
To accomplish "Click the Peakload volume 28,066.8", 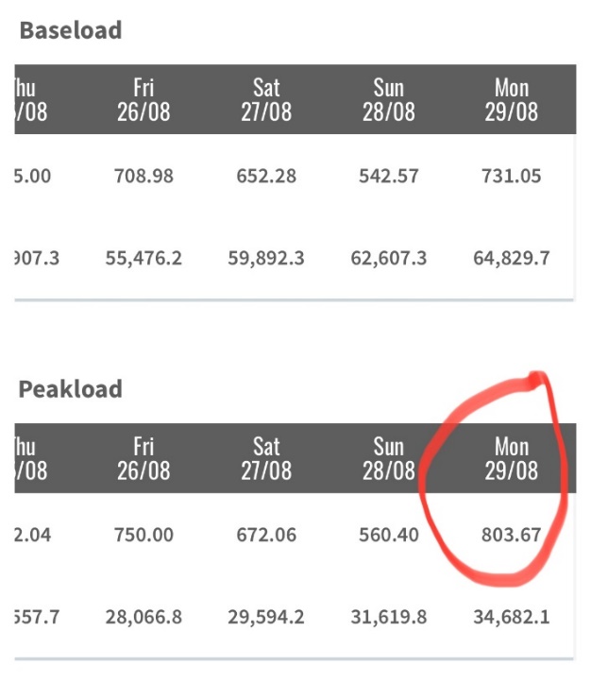I will pos(144,617).
